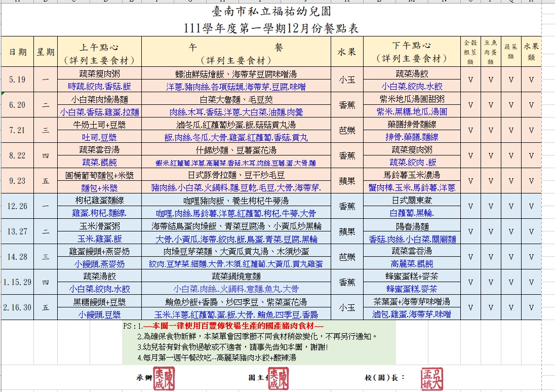This screenshot has width=555, height=392.
Task: Select the cell 黑糖饅頭+豆漿
Action: click(x=99, y=302)
